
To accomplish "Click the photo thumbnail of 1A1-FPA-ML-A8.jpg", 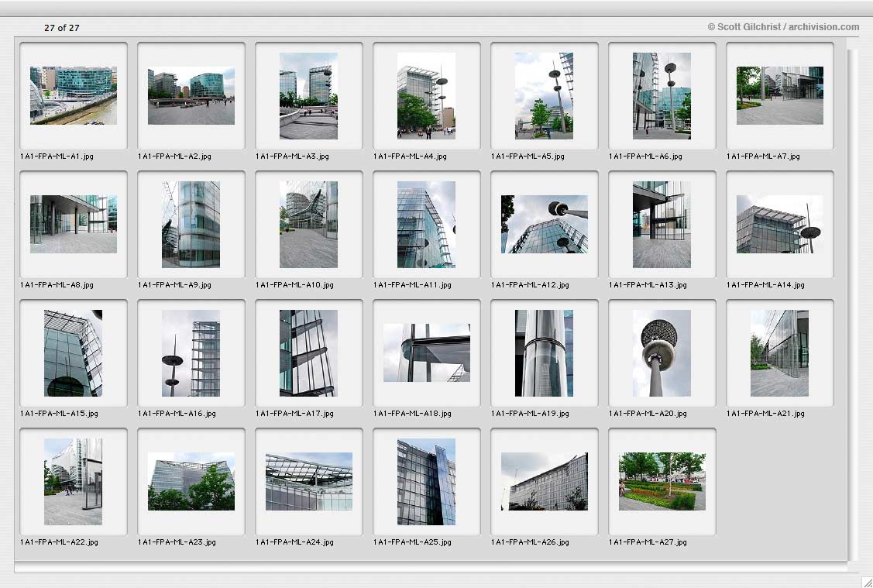I will click(74, 225).
